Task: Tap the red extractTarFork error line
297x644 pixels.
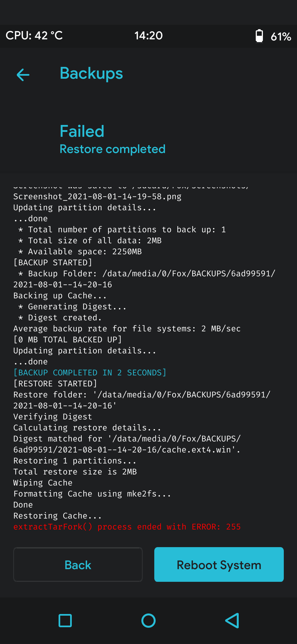Action: (127, 527)
